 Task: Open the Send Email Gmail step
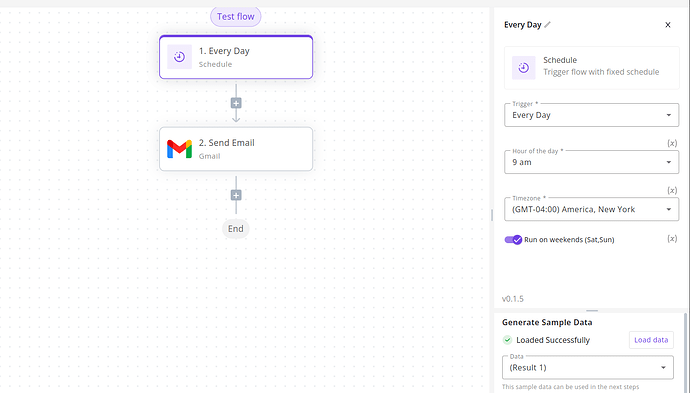point(236,149)
